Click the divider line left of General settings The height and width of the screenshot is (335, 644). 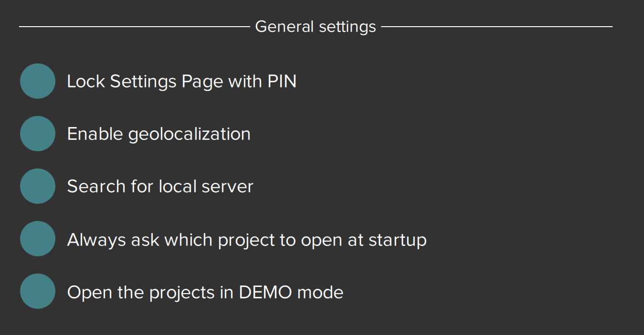tap(134, 27)
